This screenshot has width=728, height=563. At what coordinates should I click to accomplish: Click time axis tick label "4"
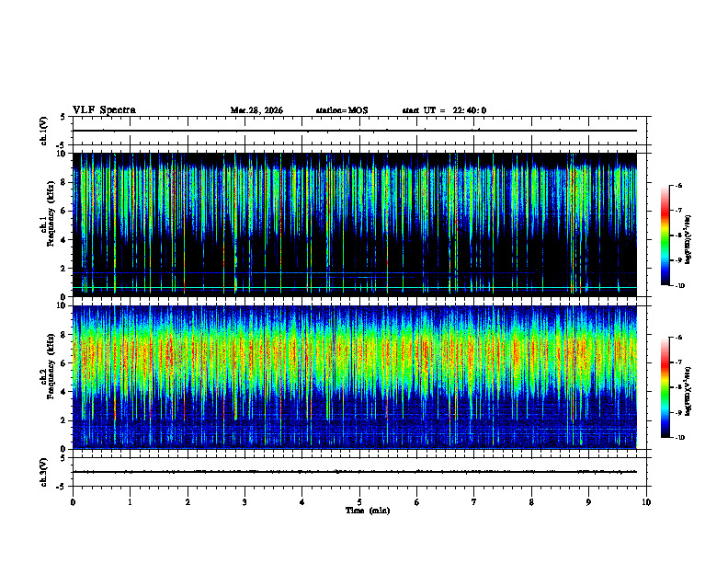point(302,502)
